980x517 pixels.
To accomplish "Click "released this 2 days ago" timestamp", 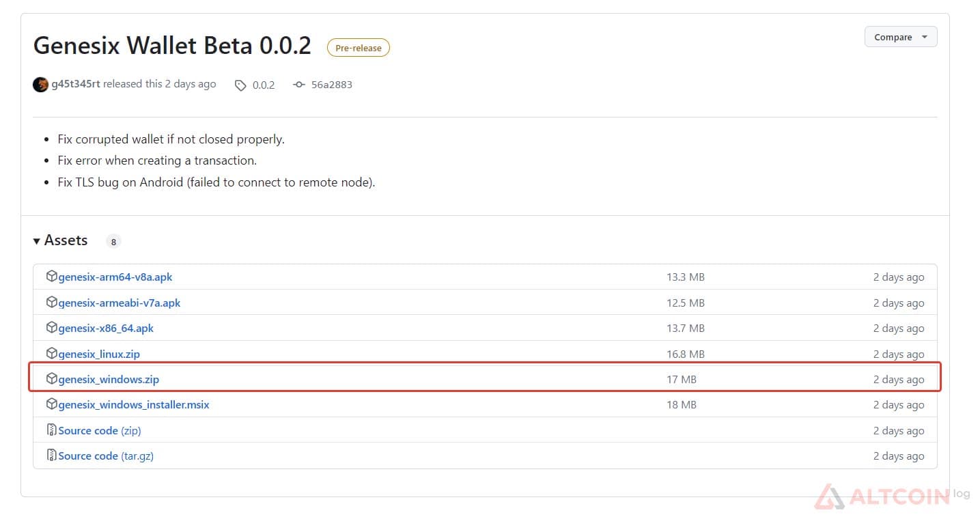I will pyautogui.click(x=160, y=84).
